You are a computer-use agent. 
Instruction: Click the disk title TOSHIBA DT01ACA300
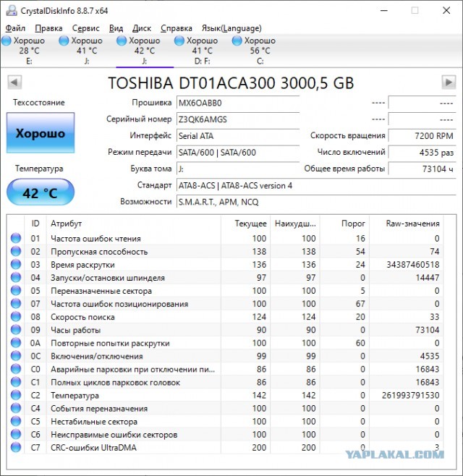tap(231, 83)
